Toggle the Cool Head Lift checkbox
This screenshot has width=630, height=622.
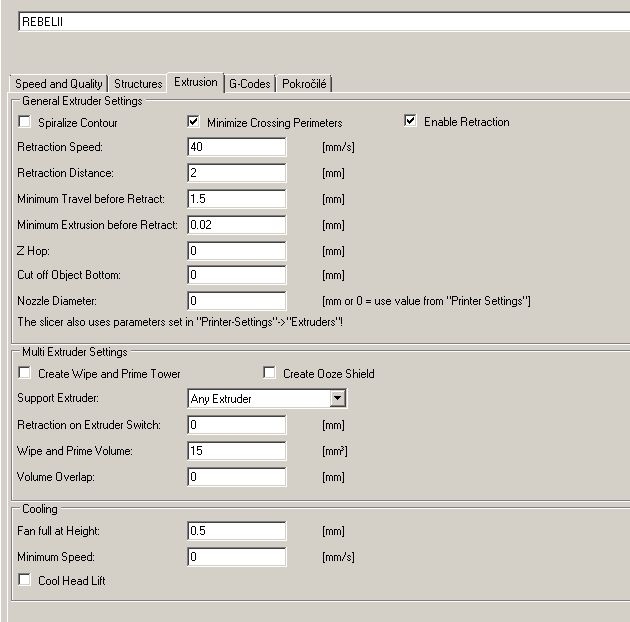24,580
